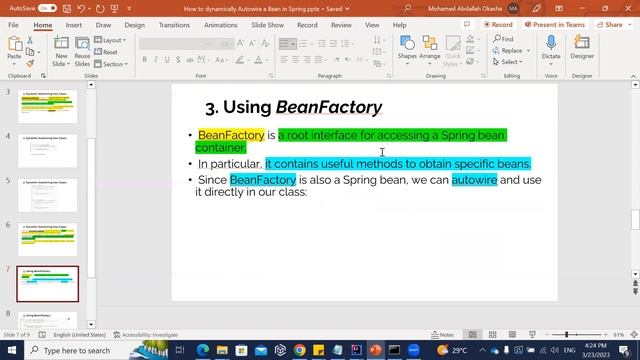Click Accessibility: Investigate status

click(146, 335)
